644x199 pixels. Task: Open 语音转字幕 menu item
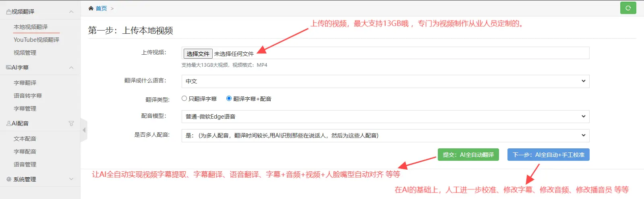pos(28,96)
